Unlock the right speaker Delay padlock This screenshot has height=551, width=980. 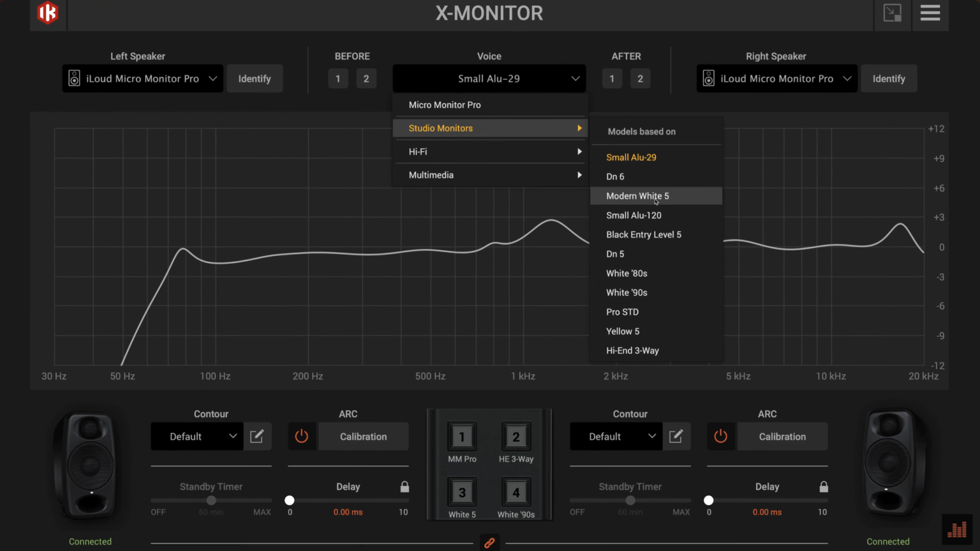(x=824, y=487)
